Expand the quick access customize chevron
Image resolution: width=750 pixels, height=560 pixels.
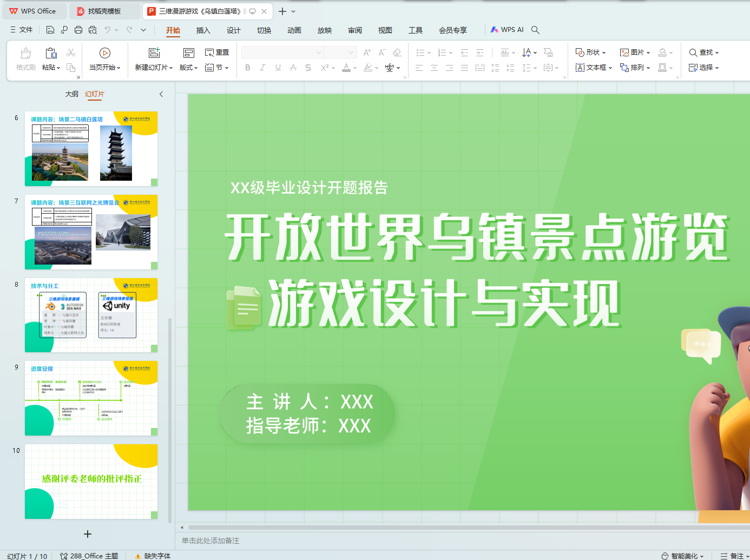(x=143, y=30)
